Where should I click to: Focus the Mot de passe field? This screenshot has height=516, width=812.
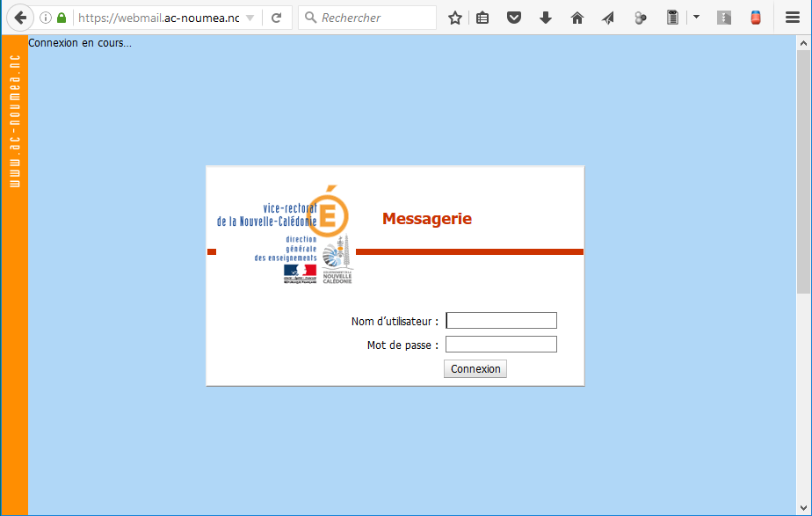[x=502, y=345]
